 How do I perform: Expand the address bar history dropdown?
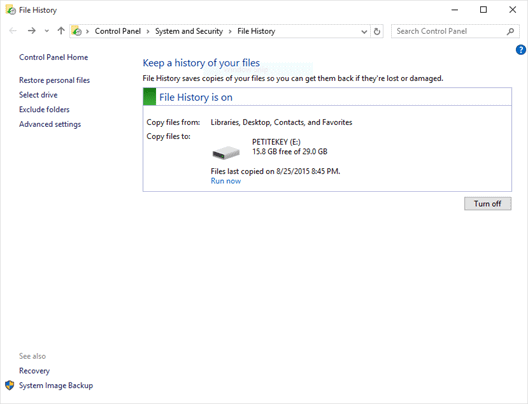pos(364,32)
